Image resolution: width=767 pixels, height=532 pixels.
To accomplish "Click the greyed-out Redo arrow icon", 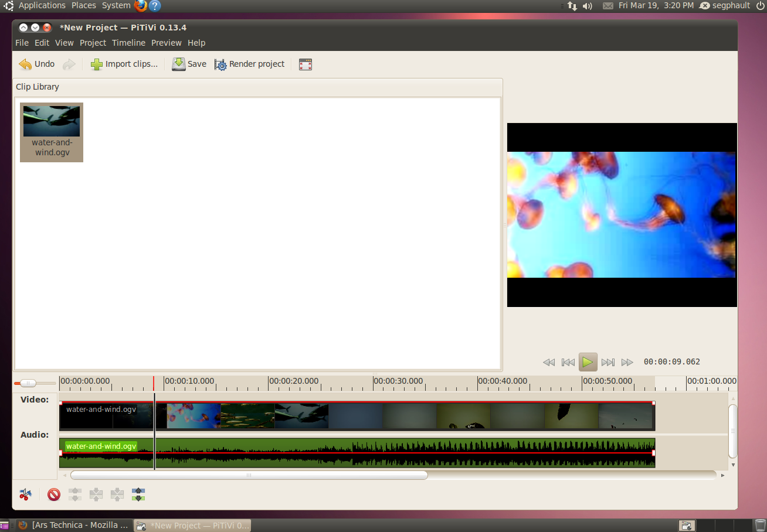I will (69, 64).
